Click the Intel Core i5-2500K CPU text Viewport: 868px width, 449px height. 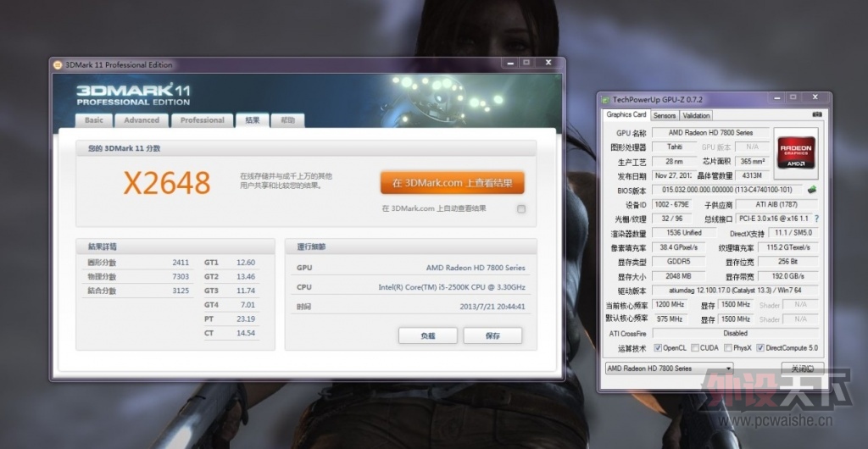pyautogui.click(x=452, y=287)
